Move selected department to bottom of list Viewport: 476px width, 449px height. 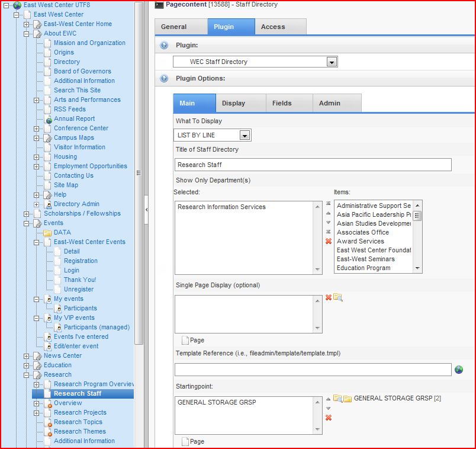tap(328, 232)
